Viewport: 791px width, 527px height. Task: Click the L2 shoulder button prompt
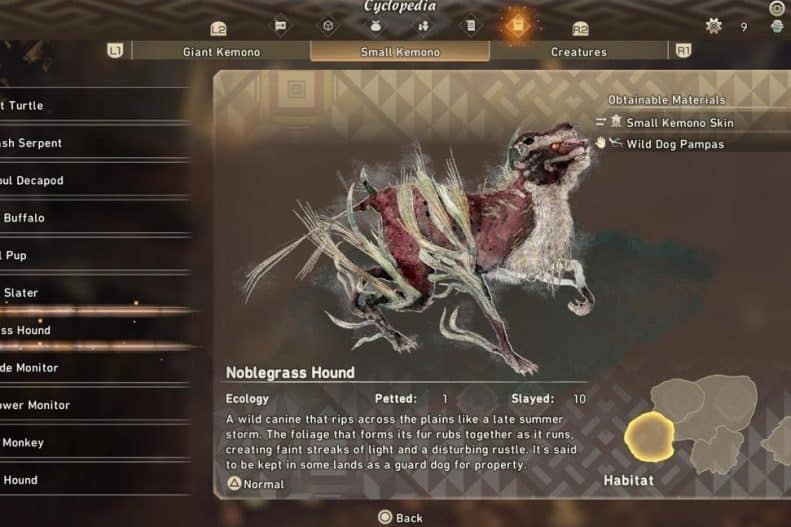tap(218, 29)
